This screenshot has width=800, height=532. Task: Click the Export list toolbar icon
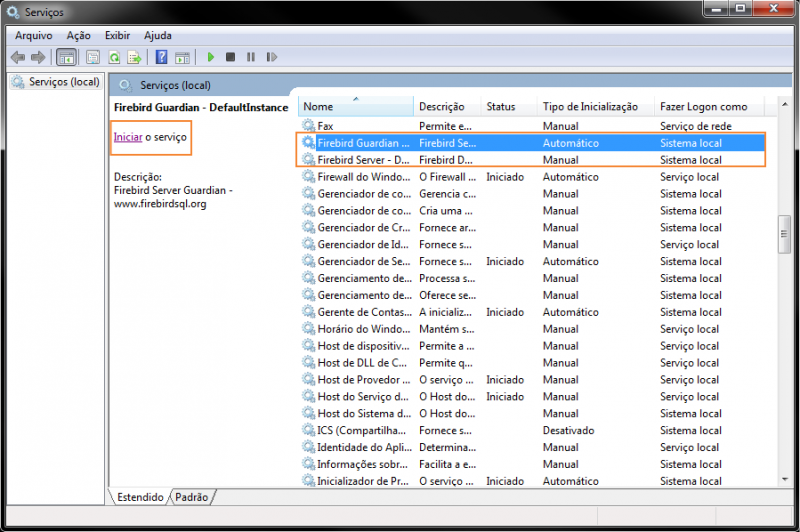point(133,57)
